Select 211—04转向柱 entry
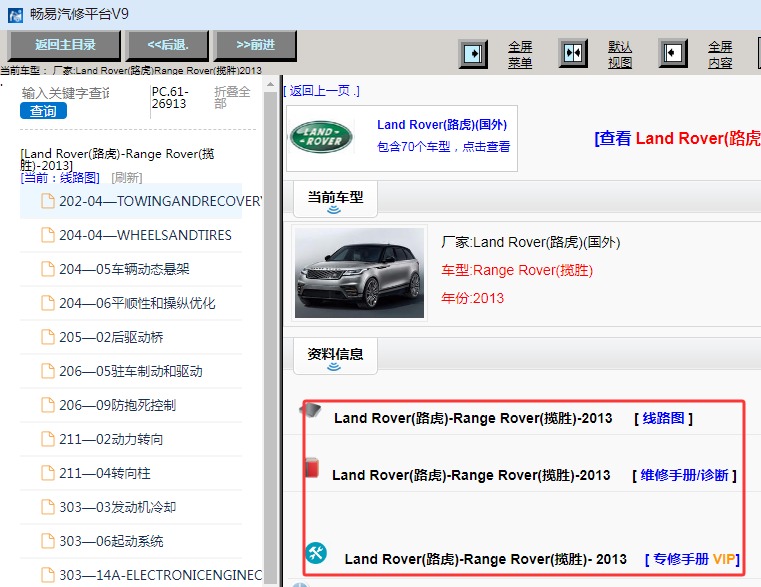 point(131,473)
